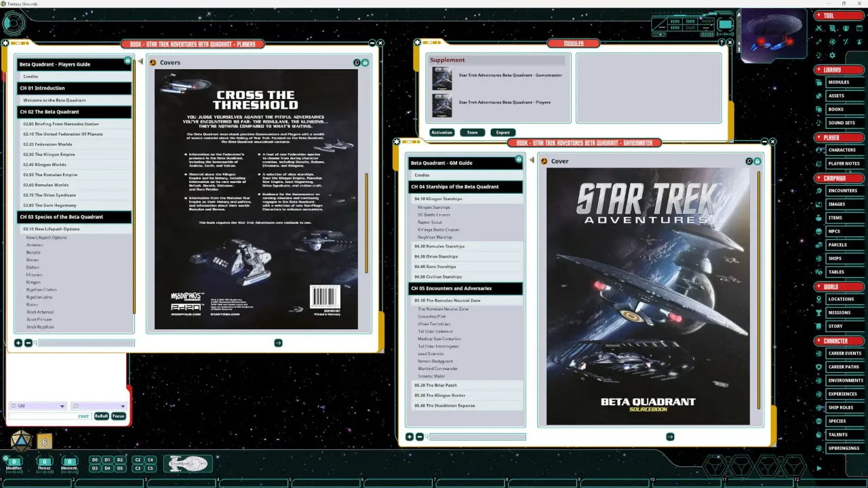Open the Ships sidebar icon

[819, 258]
